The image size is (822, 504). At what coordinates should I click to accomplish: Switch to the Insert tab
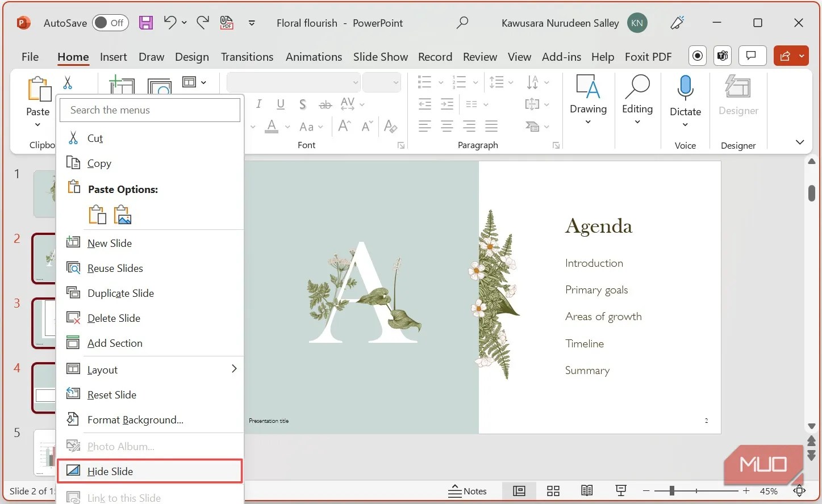(114, 57)
